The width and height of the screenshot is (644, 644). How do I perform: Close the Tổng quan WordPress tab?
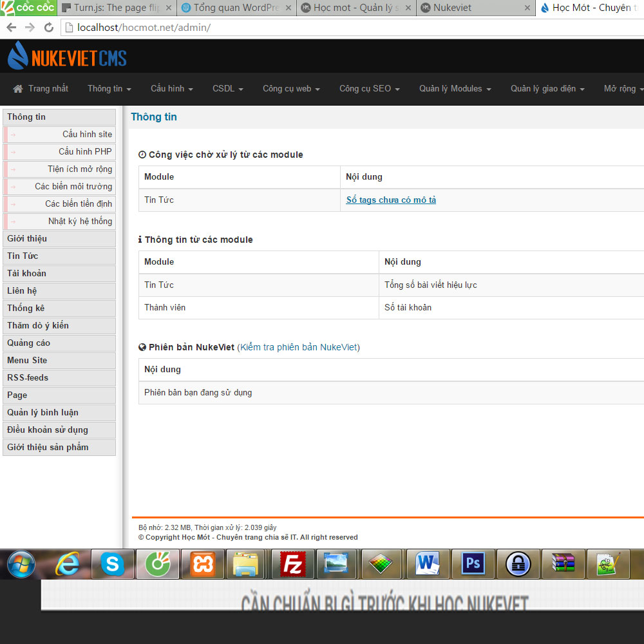tap(289, 8)
